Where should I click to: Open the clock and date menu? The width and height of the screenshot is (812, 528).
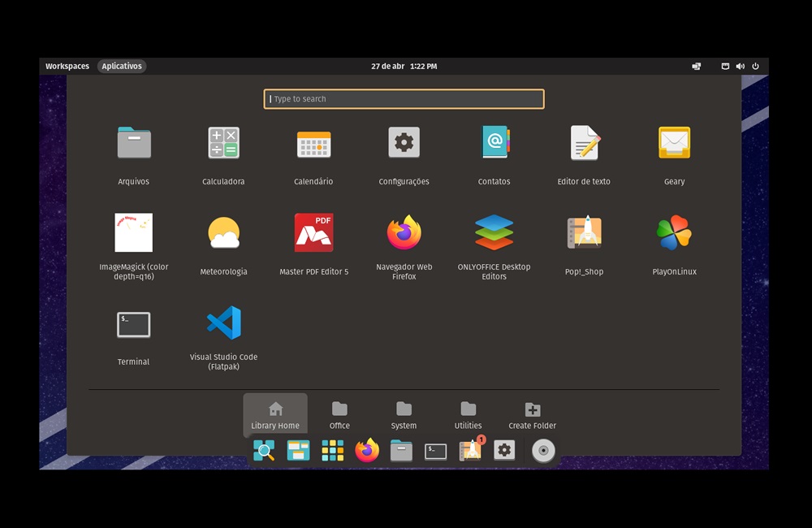(x=404, y=67)
